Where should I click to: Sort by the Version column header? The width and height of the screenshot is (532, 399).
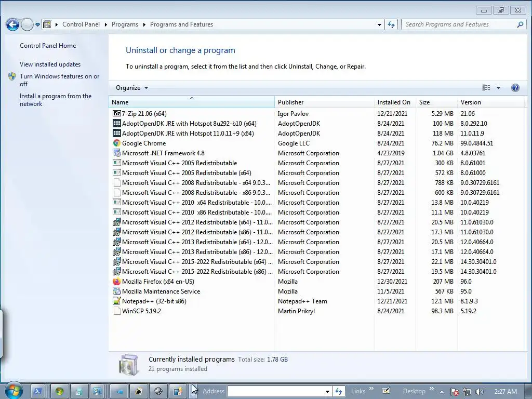490,102
